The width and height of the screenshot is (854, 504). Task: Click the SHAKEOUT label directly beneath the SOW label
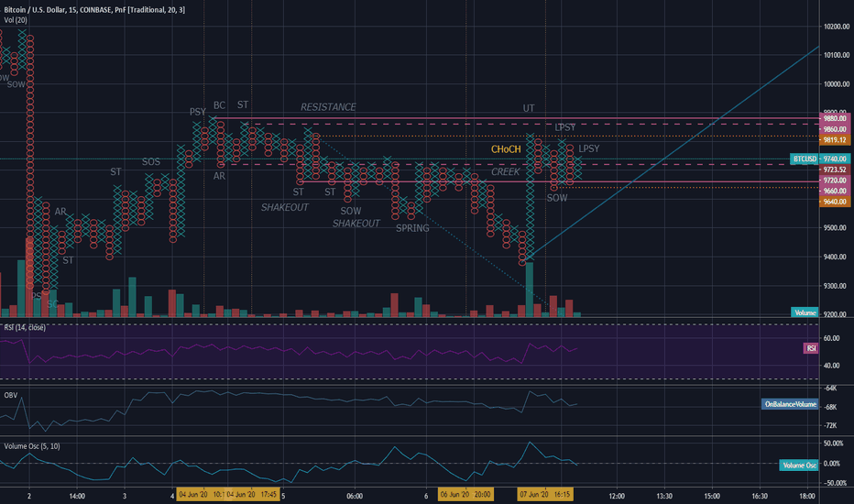click(356, 224)
